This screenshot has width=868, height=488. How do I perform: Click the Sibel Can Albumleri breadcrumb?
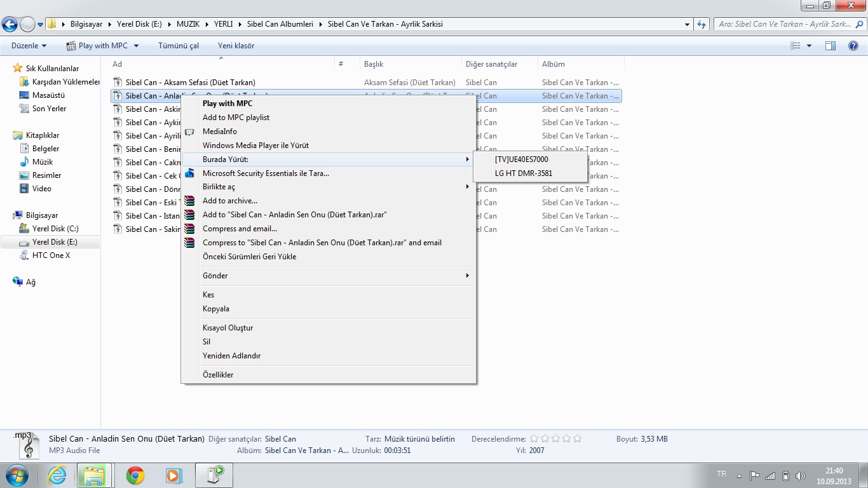tap(280, 24)
